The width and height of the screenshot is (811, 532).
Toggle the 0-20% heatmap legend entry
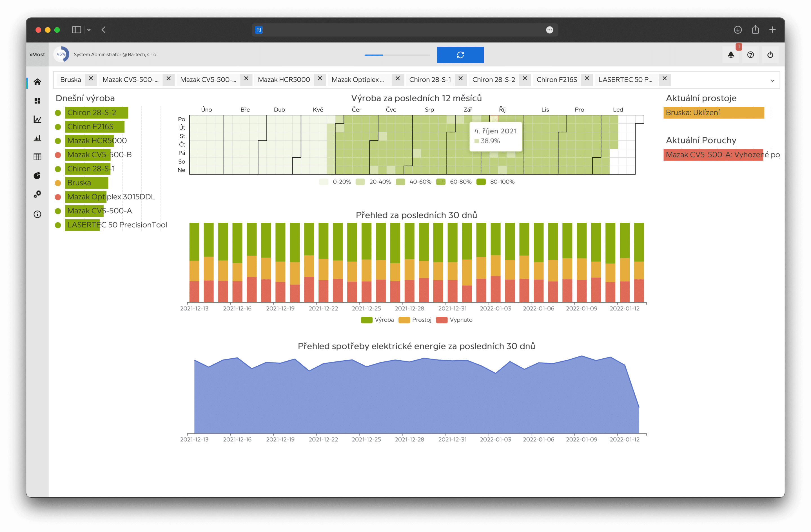[x=335, y=182]
